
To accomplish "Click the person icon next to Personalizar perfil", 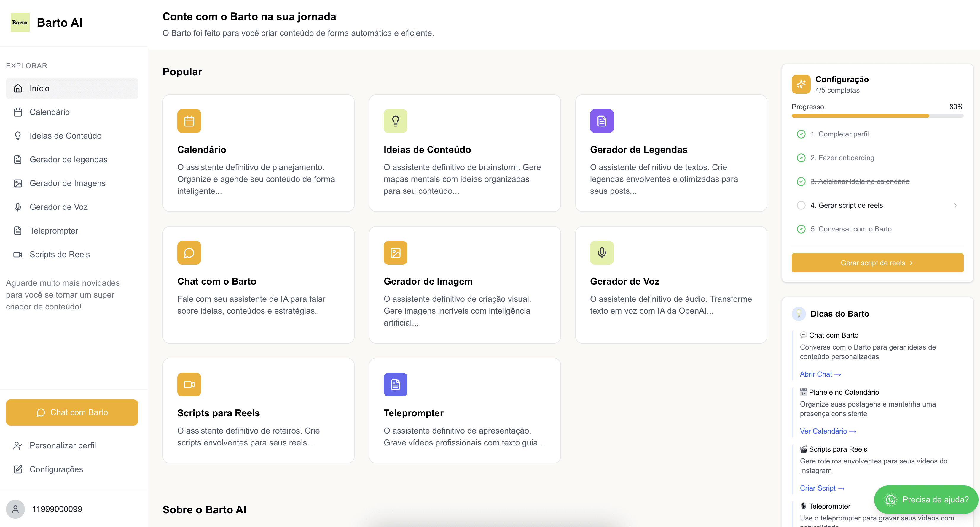I will [x=18, y=445].
